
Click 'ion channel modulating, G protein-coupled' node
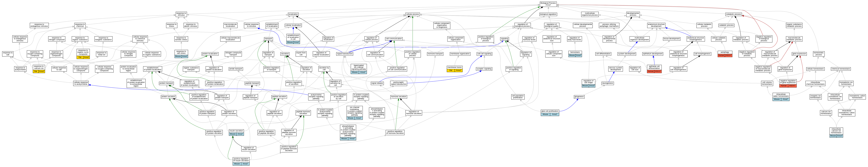point(354,111)
